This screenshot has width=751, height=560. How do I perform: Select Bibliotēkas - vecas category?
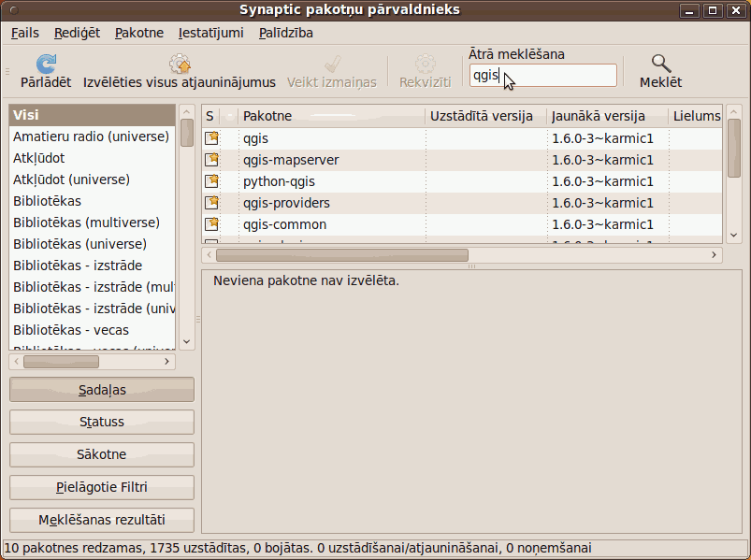pos(92,330)
